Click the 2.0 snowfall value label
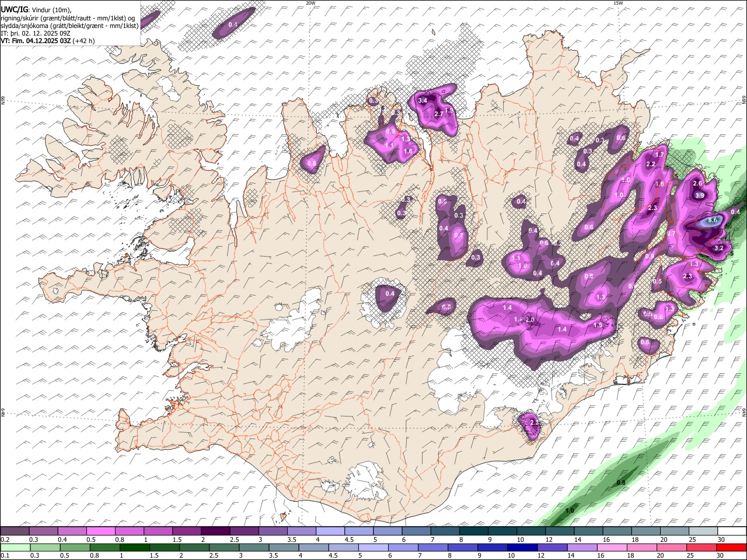The width and height of the screenshot is (747, 560). coord(530,320)
